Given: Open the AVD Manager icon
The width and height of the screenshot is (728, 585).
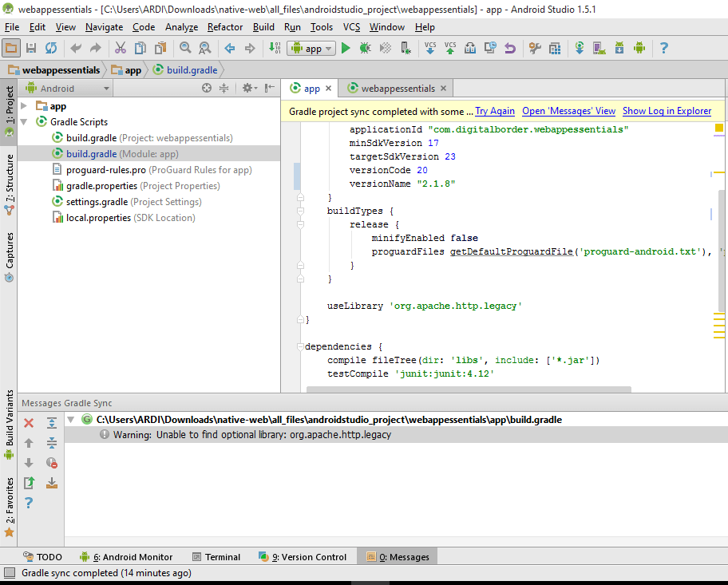Looking at the screenshot, I should tap(599, 48).
